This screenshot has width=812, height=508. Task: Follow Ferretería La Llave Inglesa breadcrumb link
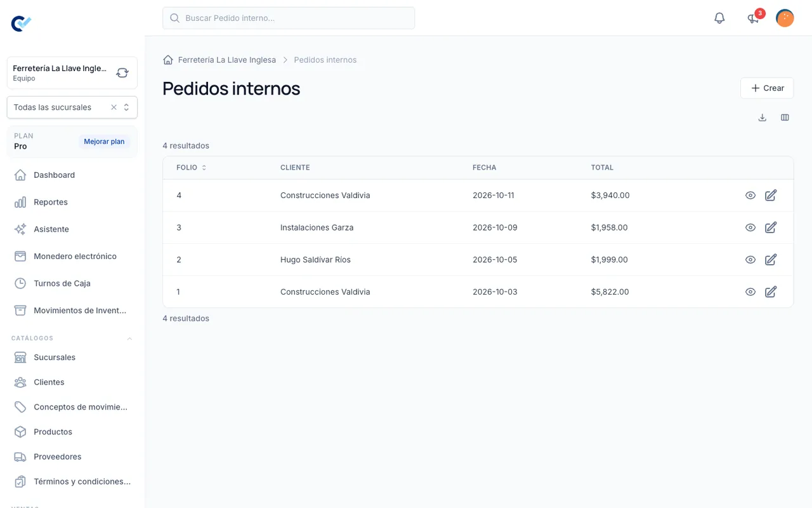click(227, 60)
